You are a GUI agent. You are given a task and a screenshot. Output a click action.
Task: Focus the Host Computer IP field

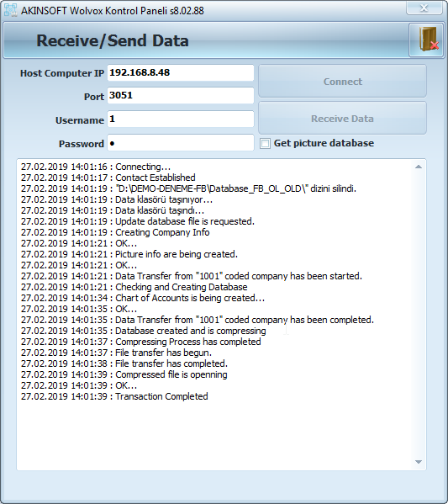pos(181,72)
